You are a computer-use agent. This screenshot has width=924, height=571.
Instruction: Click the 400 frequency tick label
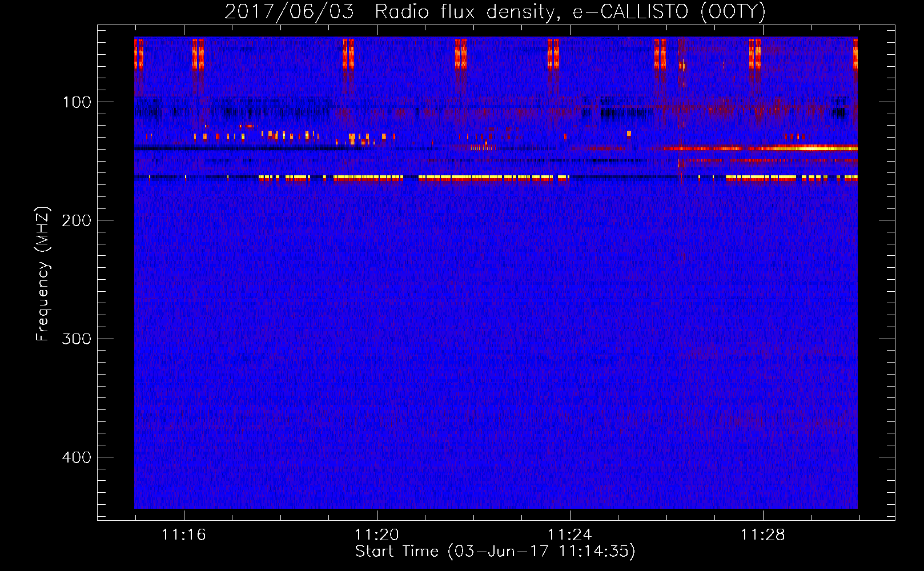tap(77, 457)
